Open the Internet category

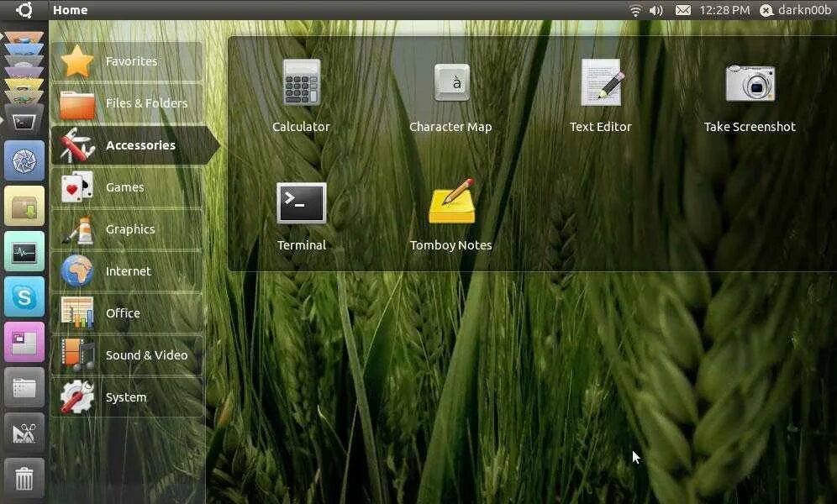pyautogui.click(x=127, y=271)
